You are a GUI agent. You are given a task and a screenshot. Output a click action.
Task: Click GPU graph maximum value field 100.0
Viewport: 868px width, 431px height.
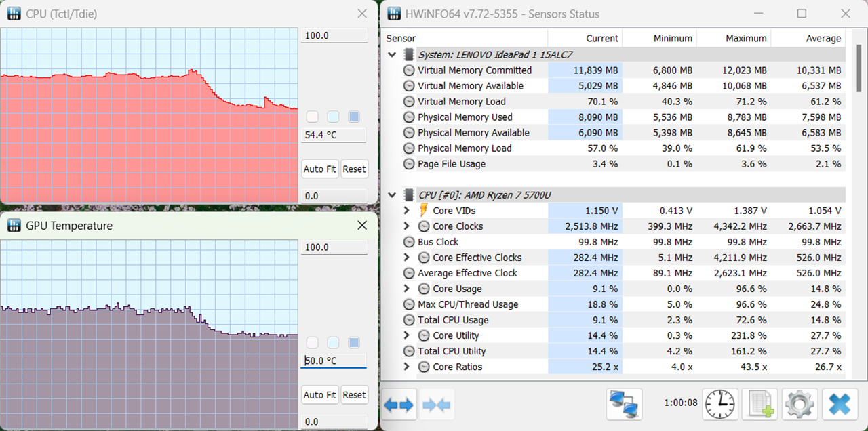334,247
